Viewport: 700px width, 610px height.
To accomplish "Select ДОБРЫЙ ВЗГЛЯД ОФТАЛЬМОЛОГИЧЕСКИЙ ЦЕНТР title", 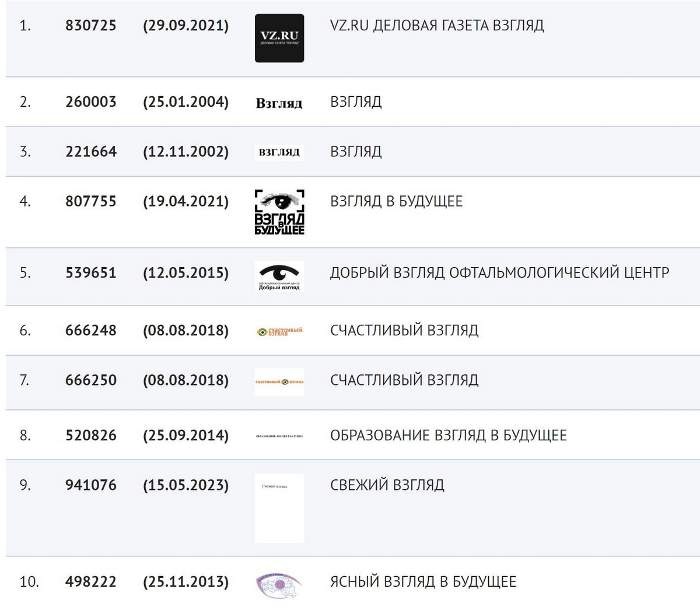I will pos(499,273).
